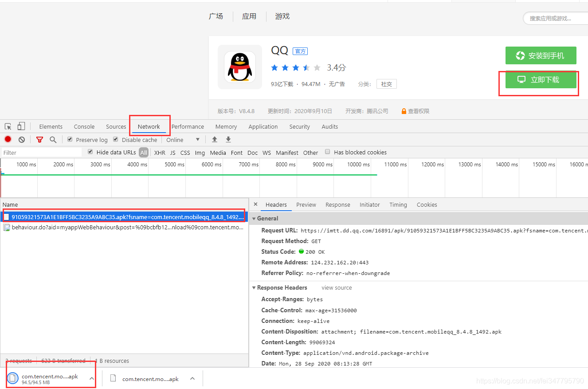Screen dimensions: 588x389
Task: Collapse the General section
Action: [254, 219]
